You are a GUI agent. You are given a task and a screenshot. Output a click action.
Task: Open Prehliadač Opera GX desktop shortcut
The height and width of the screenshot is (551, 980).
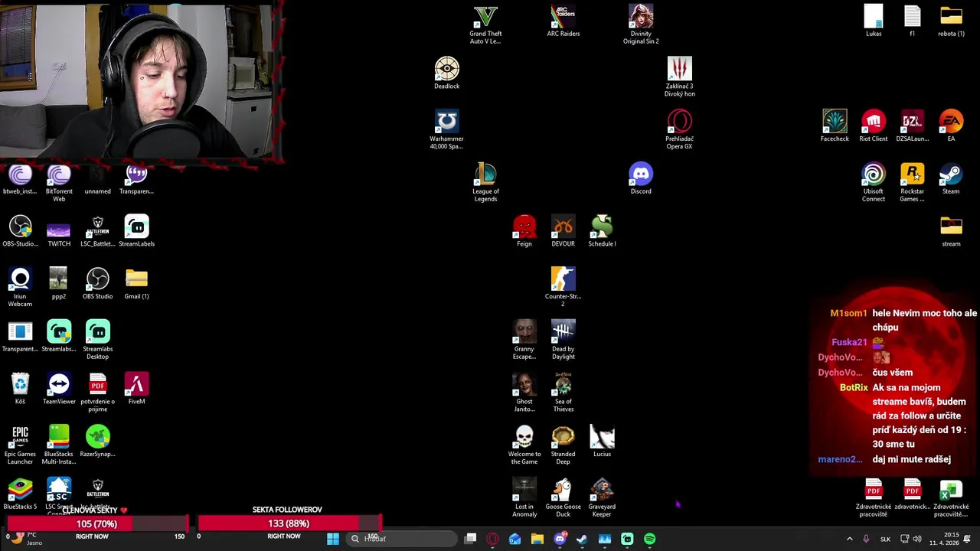[679, 129]
